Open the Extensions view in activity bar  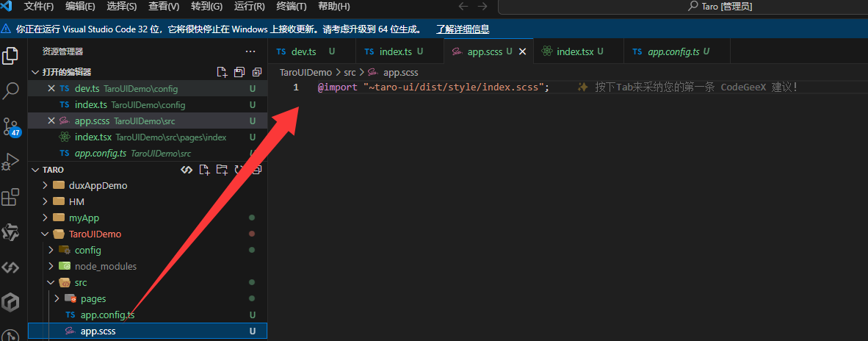[10, 197]
